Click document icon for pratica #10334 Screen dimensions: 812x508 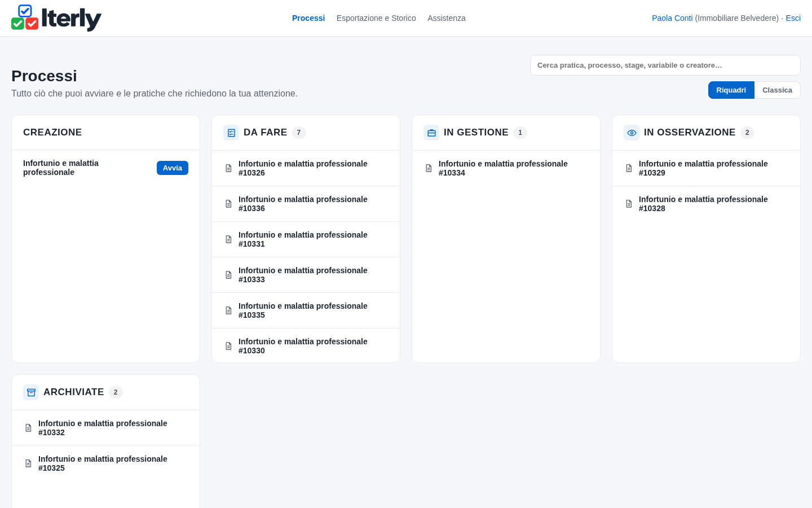pos(429,168)
